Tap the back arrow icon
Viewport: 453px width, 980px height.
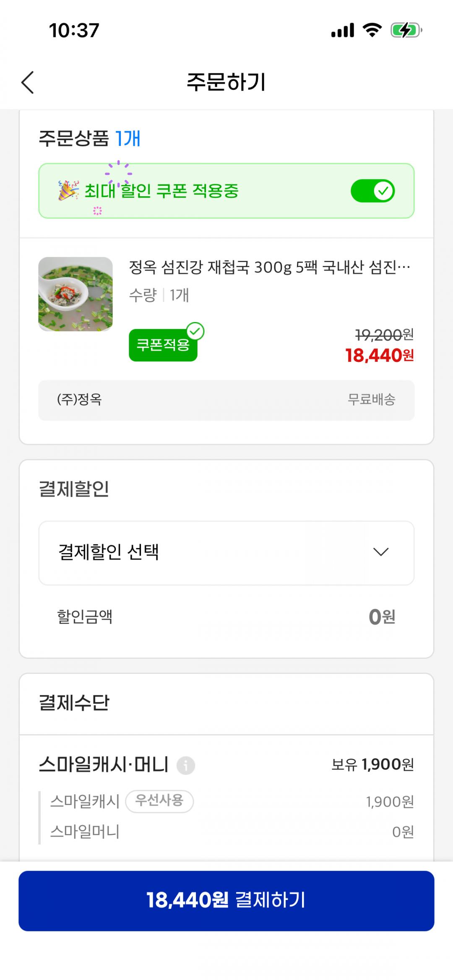(28, 82)
